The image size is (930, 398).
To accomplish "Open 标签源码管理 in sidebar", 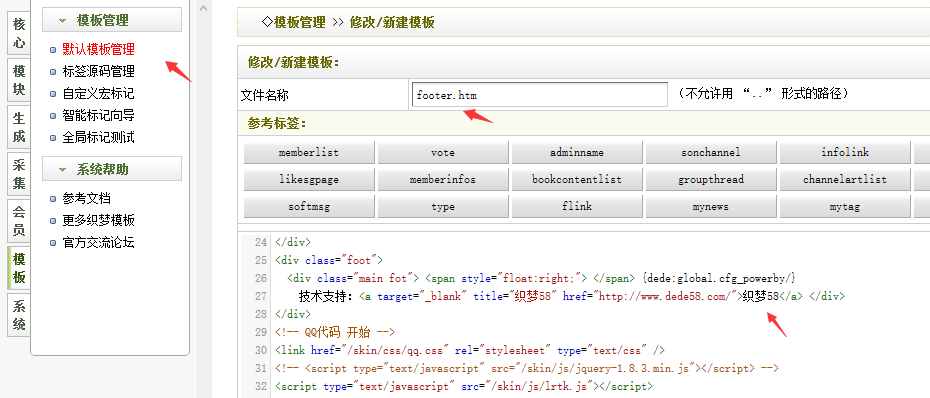I will [x=98, y=71].
